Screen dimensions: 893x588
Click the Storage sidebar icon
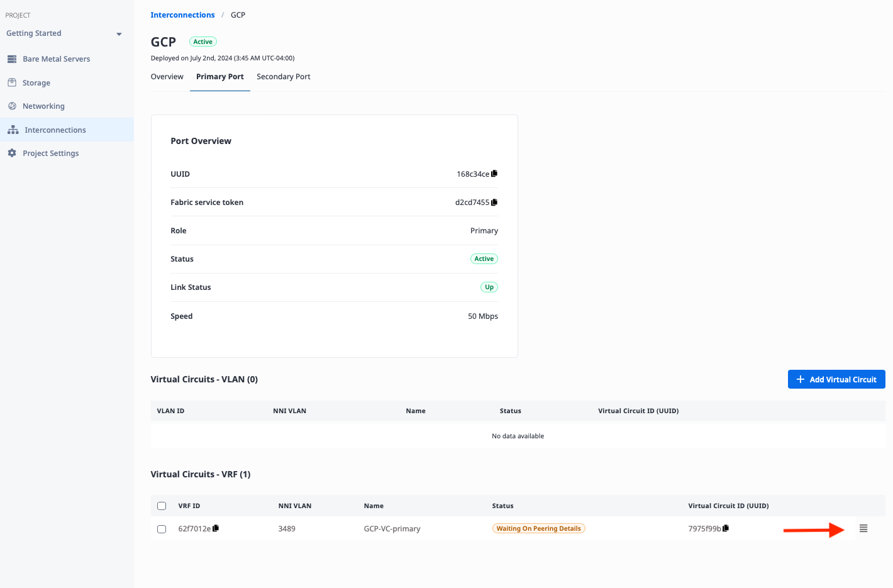(12, 82)
